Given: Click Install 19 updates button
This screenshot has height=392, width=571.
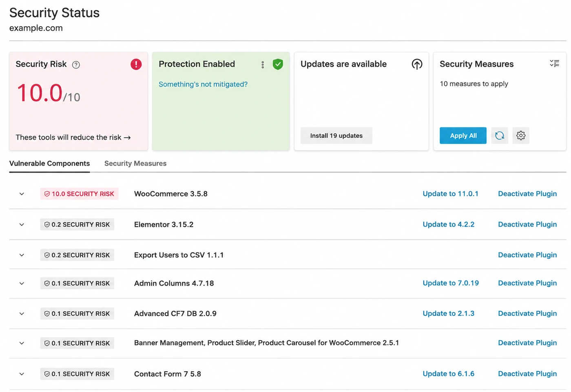Looking at the screenshot, I should pyautogui.click(x=336, y=135).
